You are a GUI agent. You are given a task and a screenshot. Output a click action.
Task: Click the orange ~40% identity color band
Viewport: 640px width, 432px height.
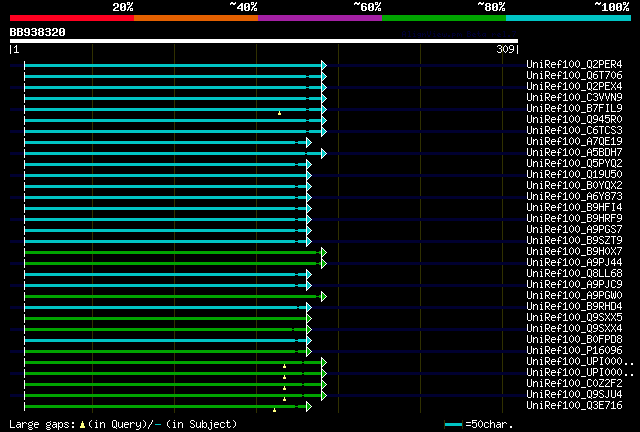point(196,18)
